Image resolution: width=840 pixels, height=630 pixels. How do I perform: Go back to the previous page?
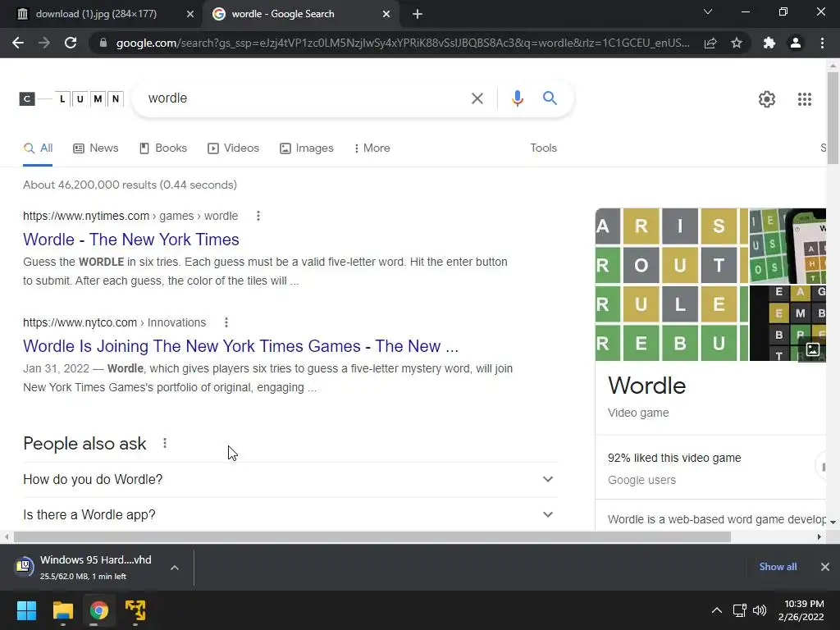[x=18, y=43]
